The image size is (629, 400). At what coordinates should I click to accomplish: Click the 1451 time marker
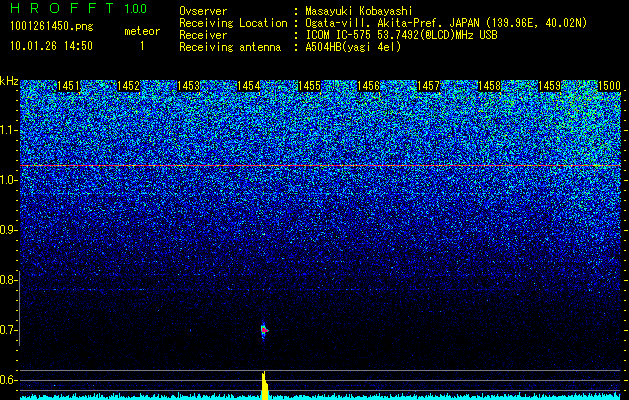[x=68, y=86]
